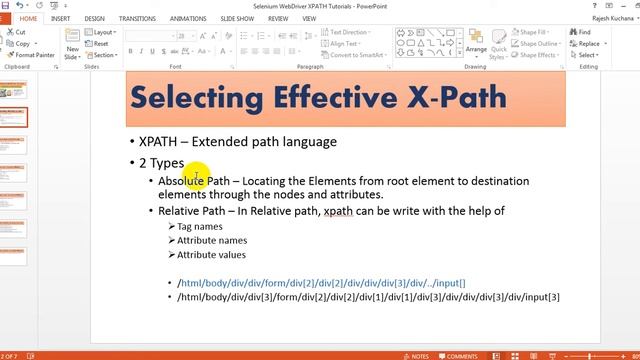Save the presentation from Quick Access Toolbar

tap(5, 6)
